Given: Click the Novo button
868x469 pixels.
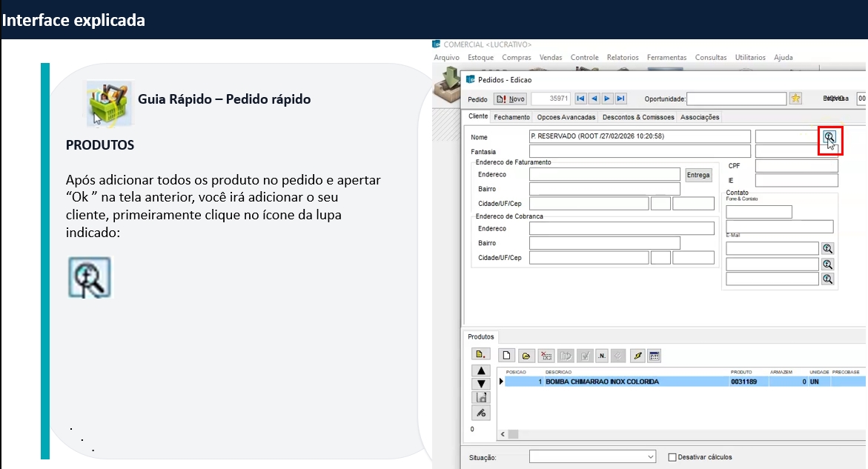Looking at the screenshot, I should (x=511, y=99).
